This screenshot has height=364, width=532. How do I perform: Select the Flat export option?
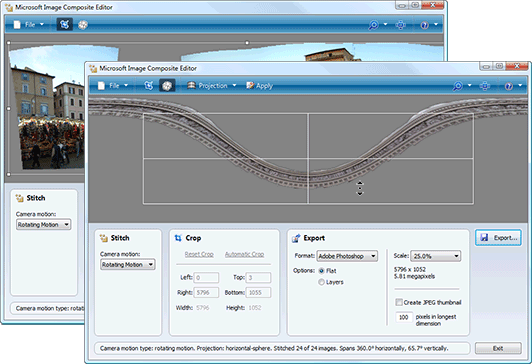pos(321,271)
